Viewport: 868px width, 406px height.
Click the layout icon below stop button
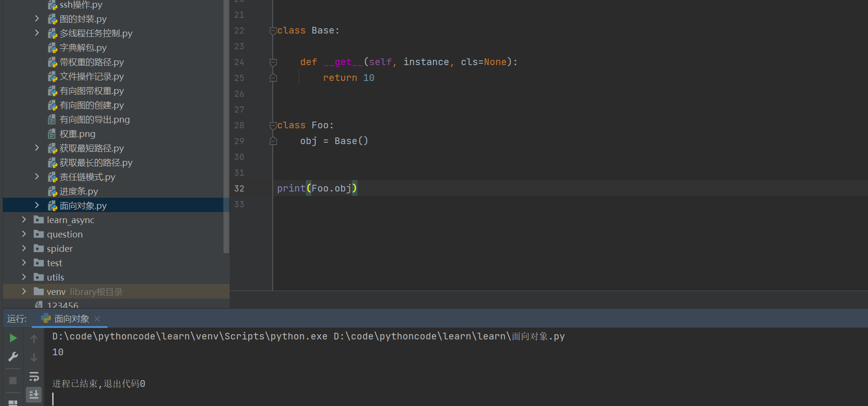13,403
